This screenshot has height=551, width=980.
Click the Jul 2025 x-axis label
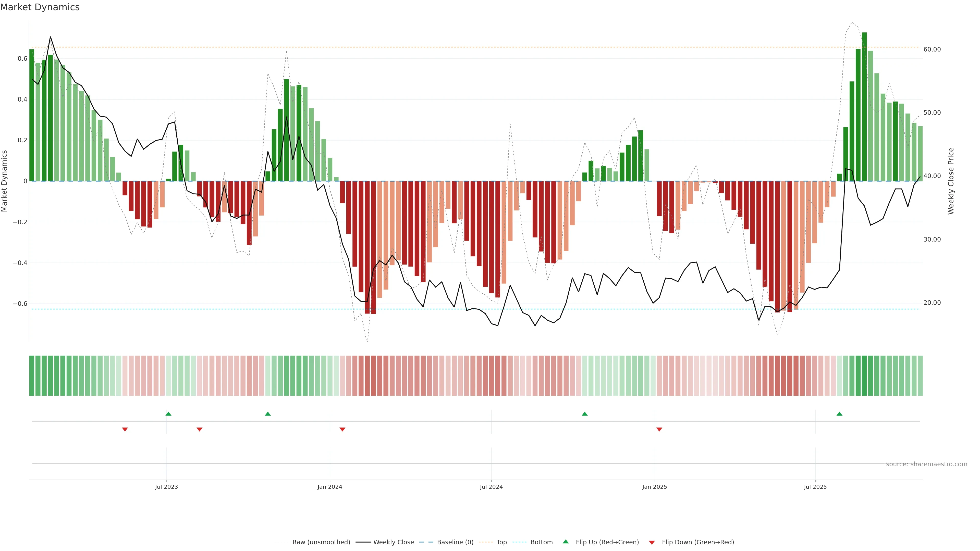pos(815,487)
